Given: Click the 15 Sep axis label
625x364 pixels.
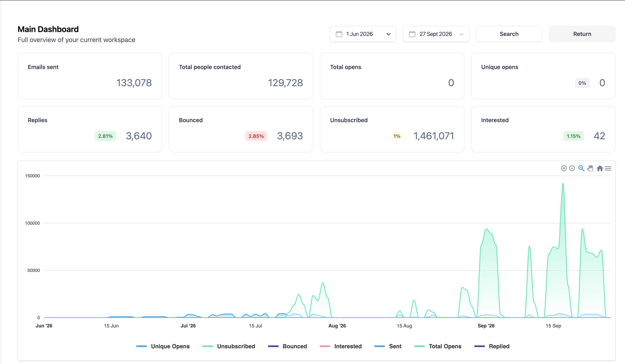Looking at the screenshot, I should click(x=553, y=326).
